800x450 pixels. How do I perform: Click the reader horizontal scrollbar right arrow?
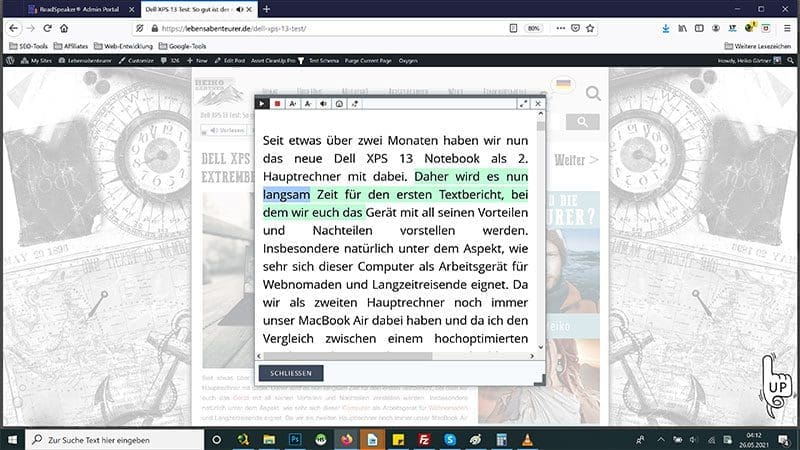[532, 356]
